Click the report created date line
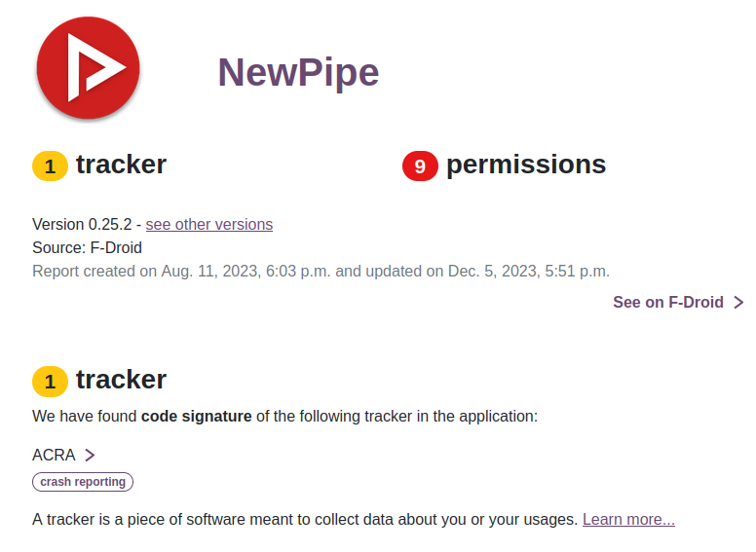This screenshot has height=552, width=756. tap(321, 271)
